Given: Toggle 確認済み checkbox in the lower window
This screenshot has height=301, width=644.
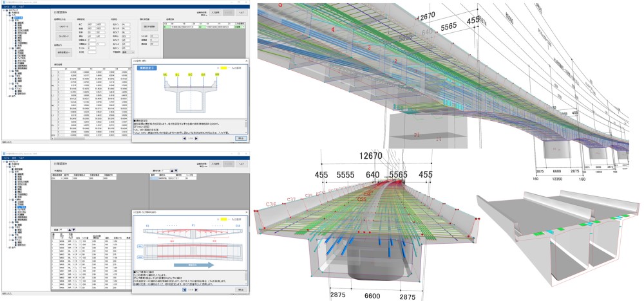Looking at the screenshot, I should click(x=55, y=163).
